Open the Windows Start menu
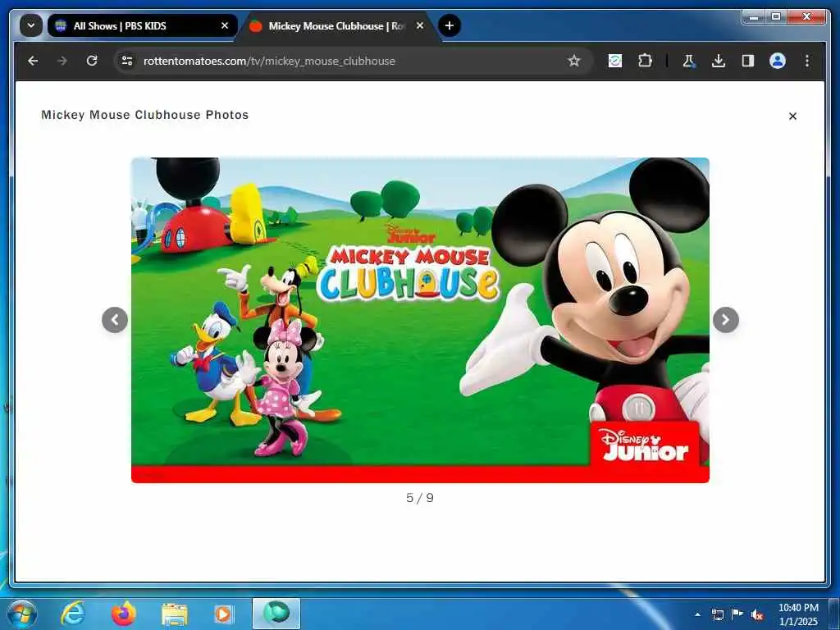 22,614
